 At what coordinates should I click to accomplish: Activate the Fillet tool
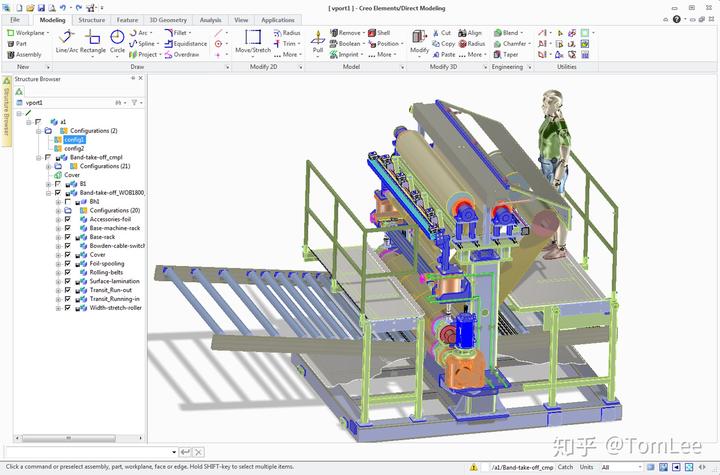click(177, 33)
